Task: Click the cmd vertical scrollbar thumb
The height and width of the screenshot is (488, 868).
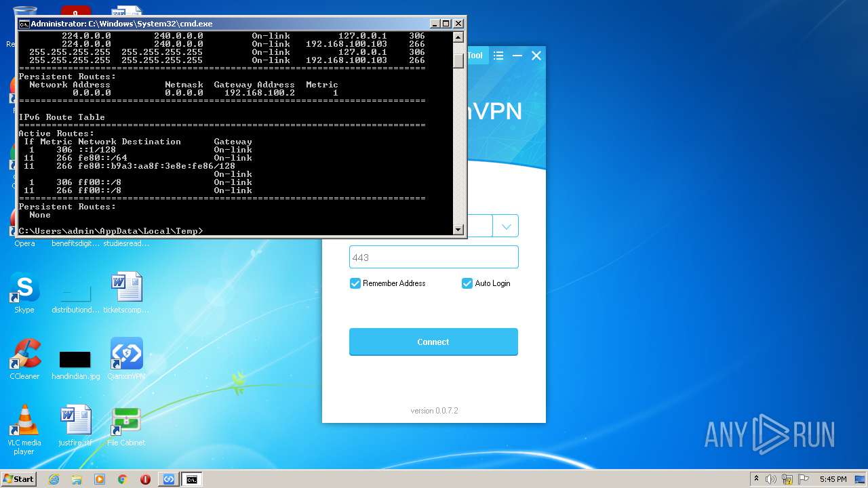Action: tap(458, 61)
